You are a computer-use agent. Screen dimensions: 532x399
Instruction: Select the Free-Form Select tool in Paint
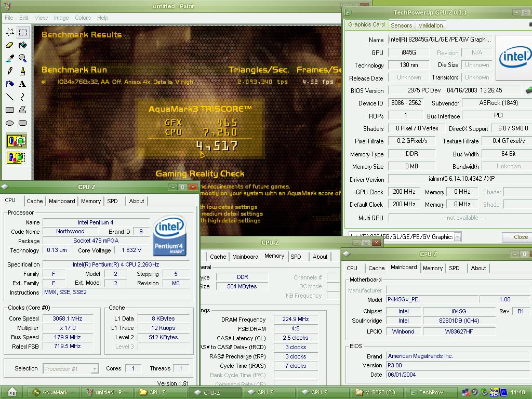point(10,32)
